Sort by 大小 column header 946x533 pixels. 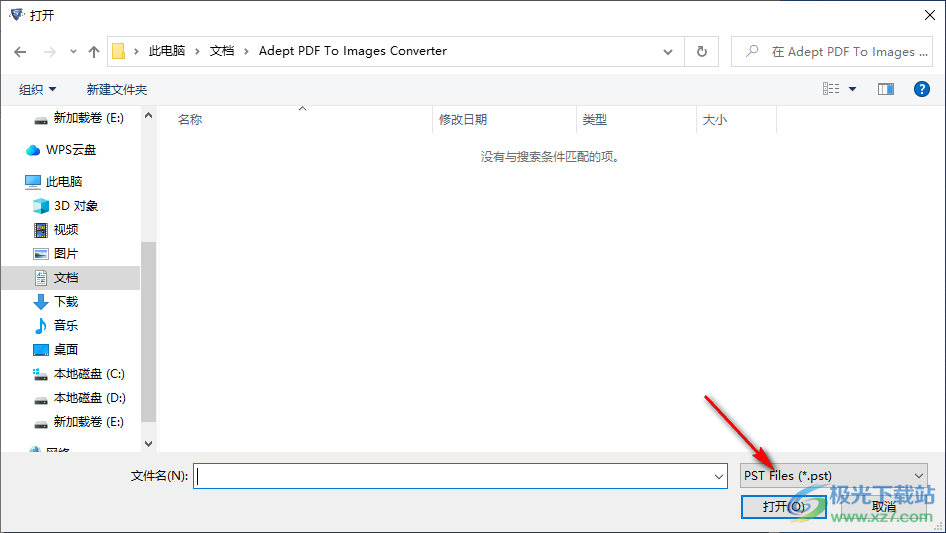click(736, 120)
